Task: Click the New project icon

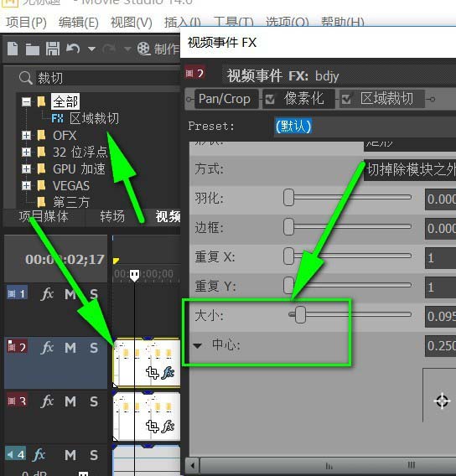Action: [13, 49]
